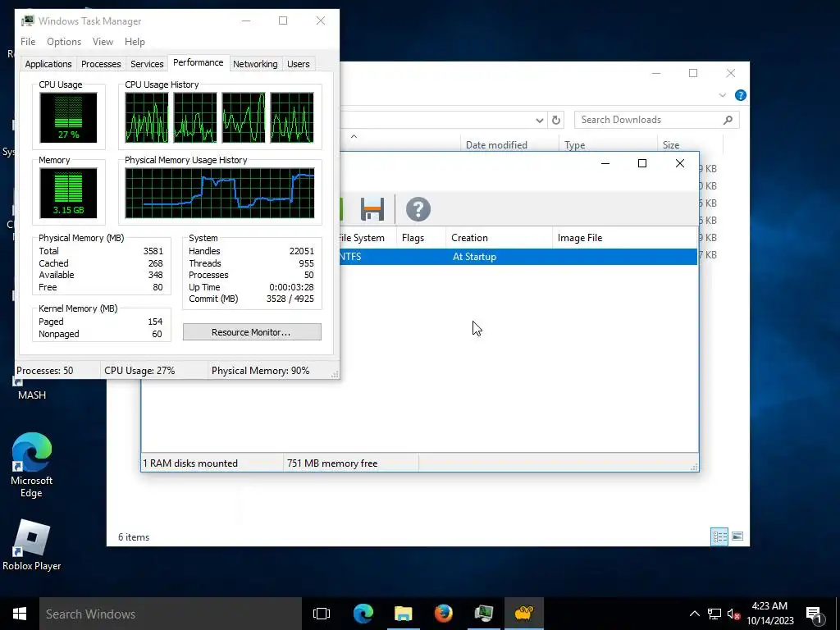Switch to the Services tab
The image size is (840, 630).
(147, 64)
